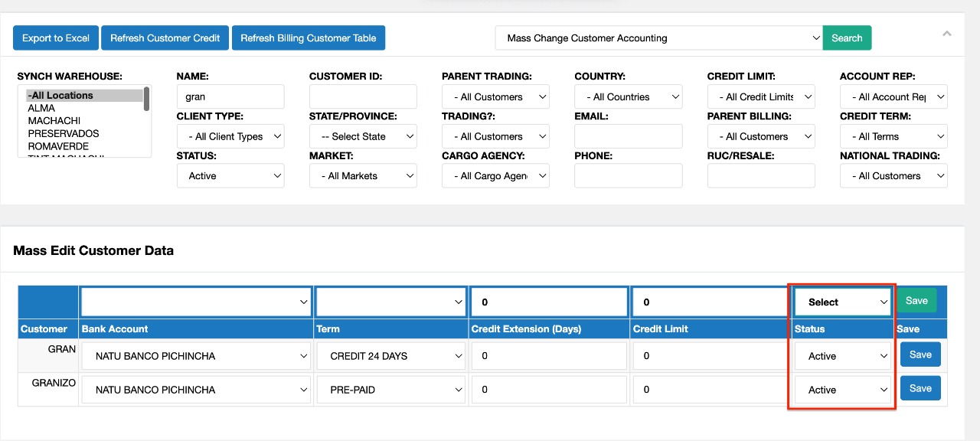Click the Customer ID input field
The width and height of the screenshot is (980, 441).
(x=363, y=97)
